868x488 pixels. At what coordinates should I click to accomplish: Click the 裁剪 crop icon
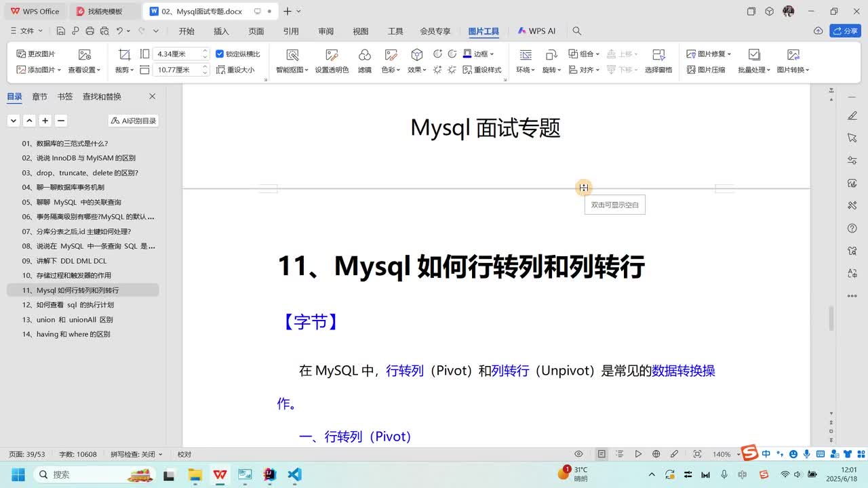(x=124, y=55)
